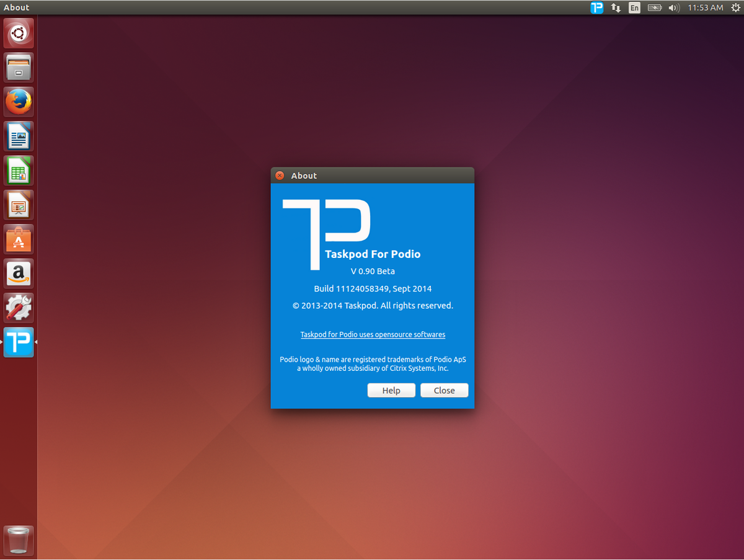Open the Amazon shortcut

click(x=18, y=273)
